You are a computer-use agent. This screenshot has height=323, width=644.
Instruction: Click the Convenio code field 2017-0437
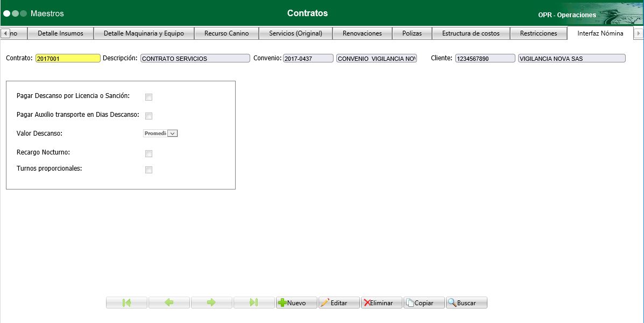coord(308,58)
